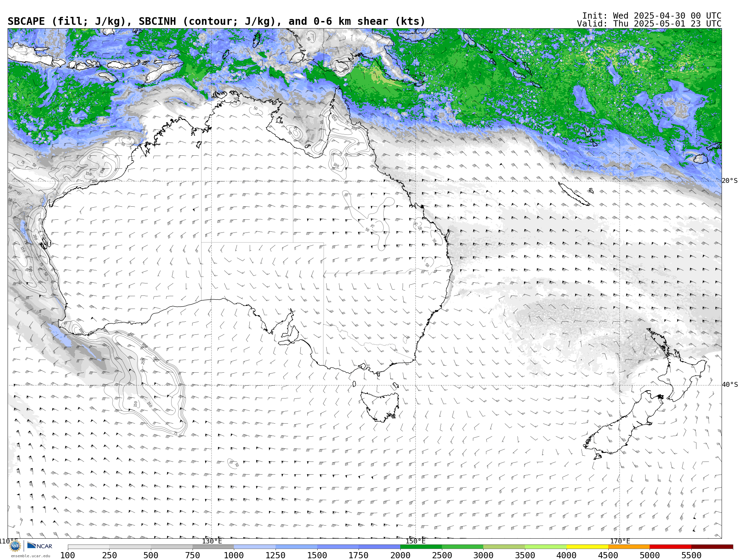Select the Init: Wed 2025-04-30 00 UTC text
The height and width of the screenshot is (560, 744).
(652, 16)
